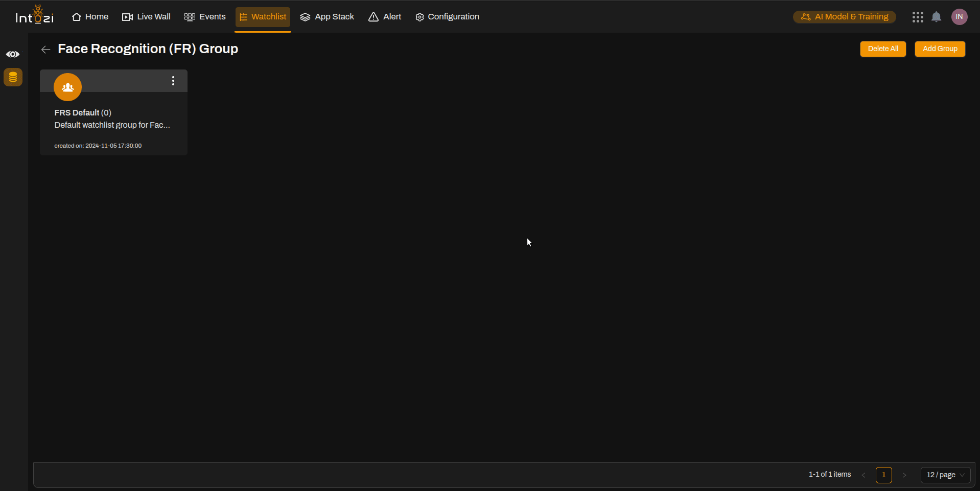
Task: Open the AI Model & Training section
Action: click(844, 16)
